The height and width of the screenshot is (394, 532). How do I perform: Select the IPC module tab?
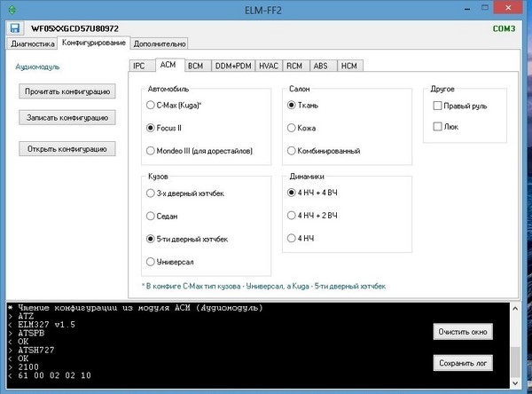[x=139, y=65]
